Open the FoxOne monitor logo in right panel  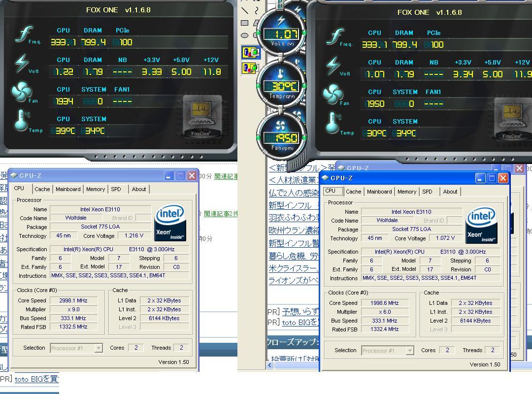pyautogui.click(x=513, y=120)
